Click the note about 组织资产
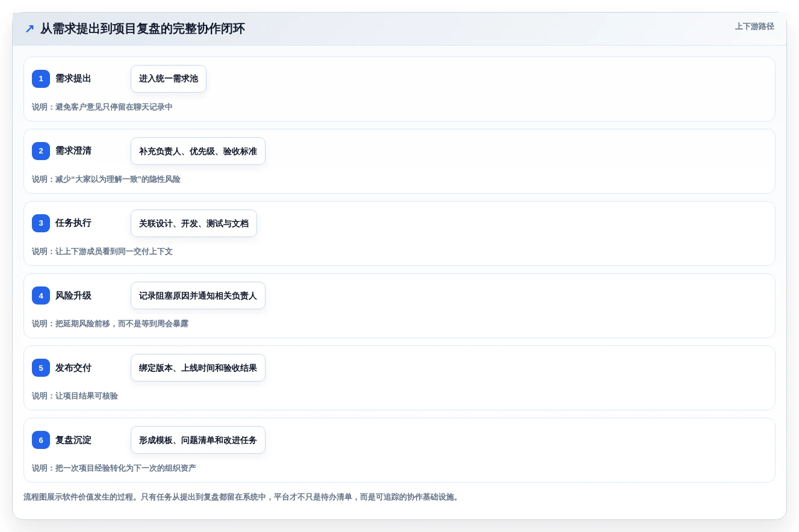Viewport: 799px width, 532px height. click(114, 468)
